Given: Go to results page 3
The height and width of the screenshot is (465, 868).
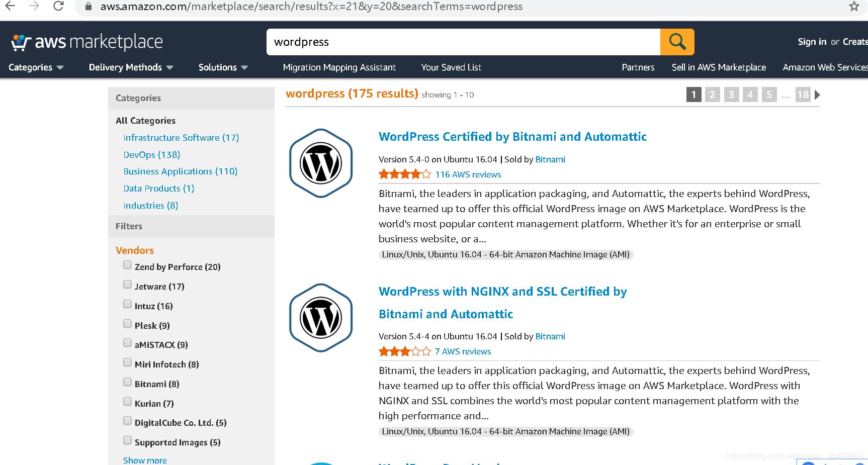Looking at the screenshot, I should click(731, 95).
